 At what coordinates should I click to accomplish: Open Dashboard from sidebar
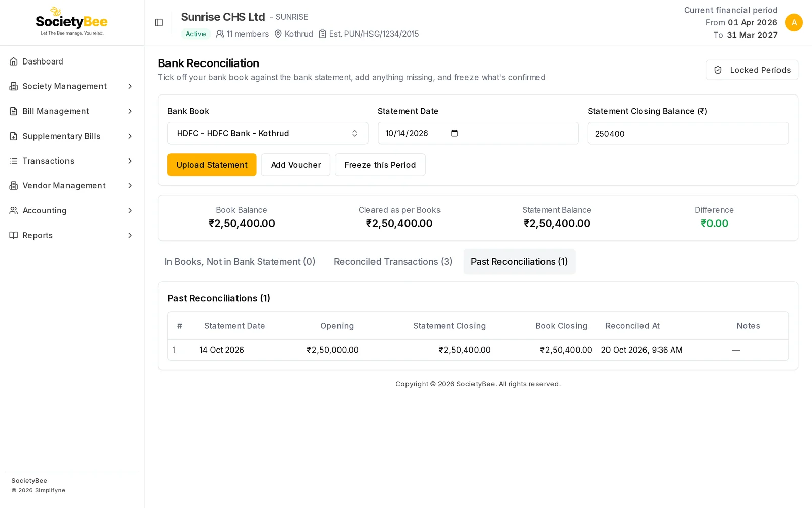click(72, 61)
